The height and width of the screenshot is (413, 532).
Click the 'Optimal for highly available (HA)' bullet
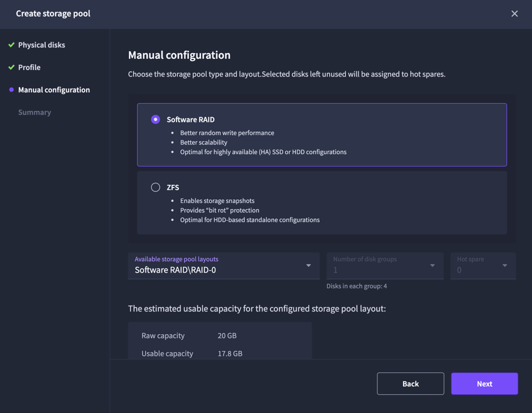point(263,152)
